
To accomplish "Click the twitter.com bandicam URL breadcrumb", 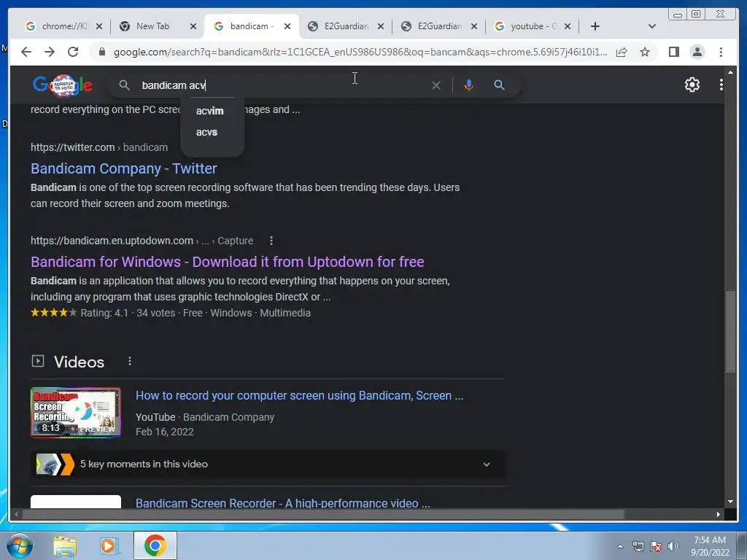I will [x=99, y=147].
